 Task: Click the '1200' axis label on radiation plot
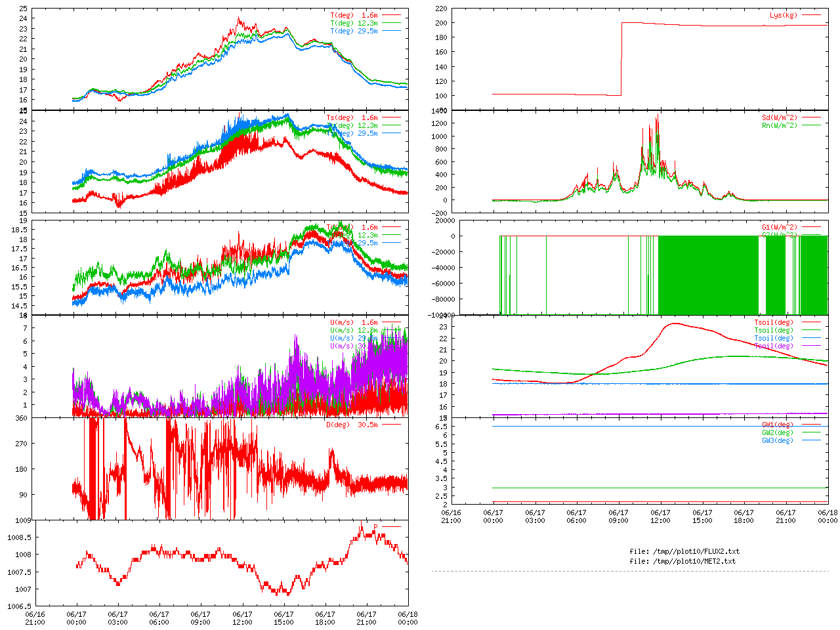(x=439, y=123)
